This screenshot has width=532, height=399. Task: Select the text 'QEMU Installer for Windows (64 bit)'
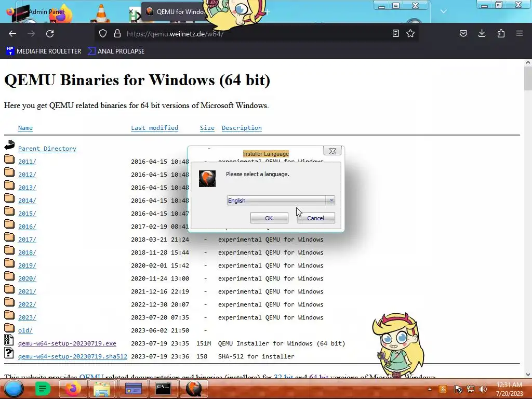tap(282, 343)
